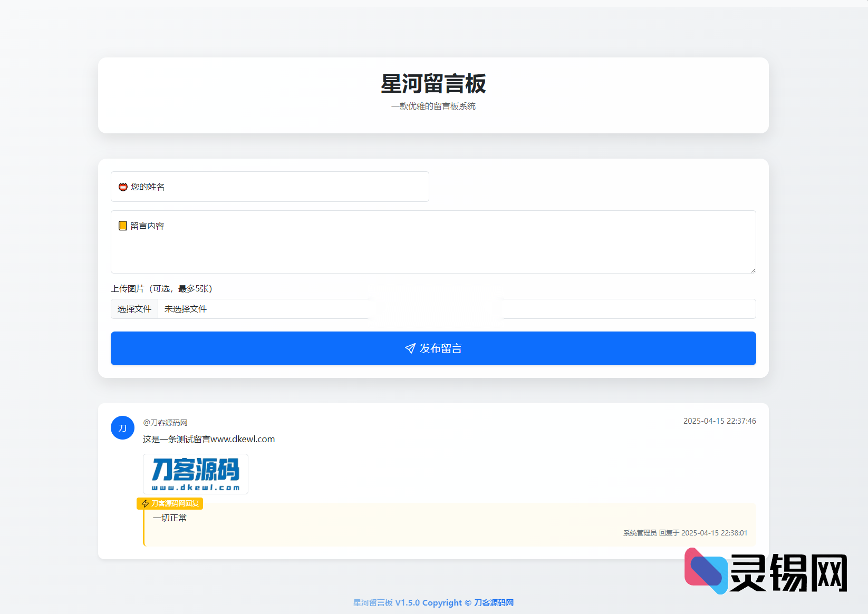Select the @刀客源码网 username
Screen dimensions: 868x614
[x=165, y=422]
